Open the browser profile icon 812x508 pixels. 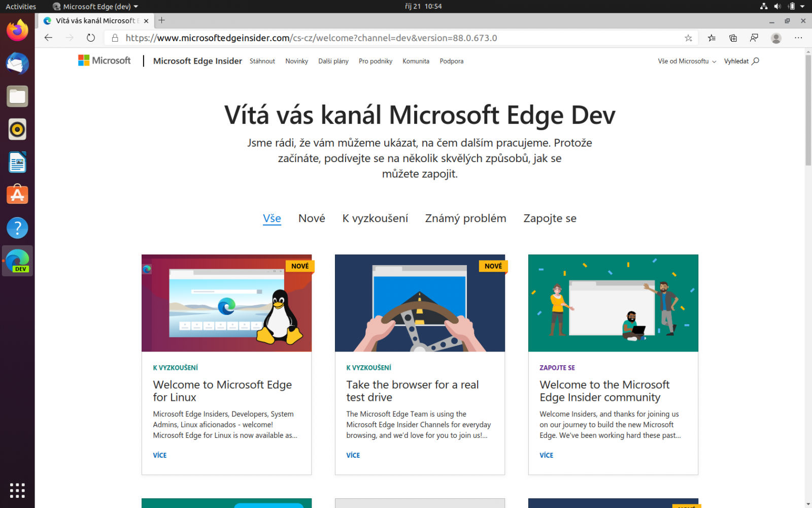point(776,38)
